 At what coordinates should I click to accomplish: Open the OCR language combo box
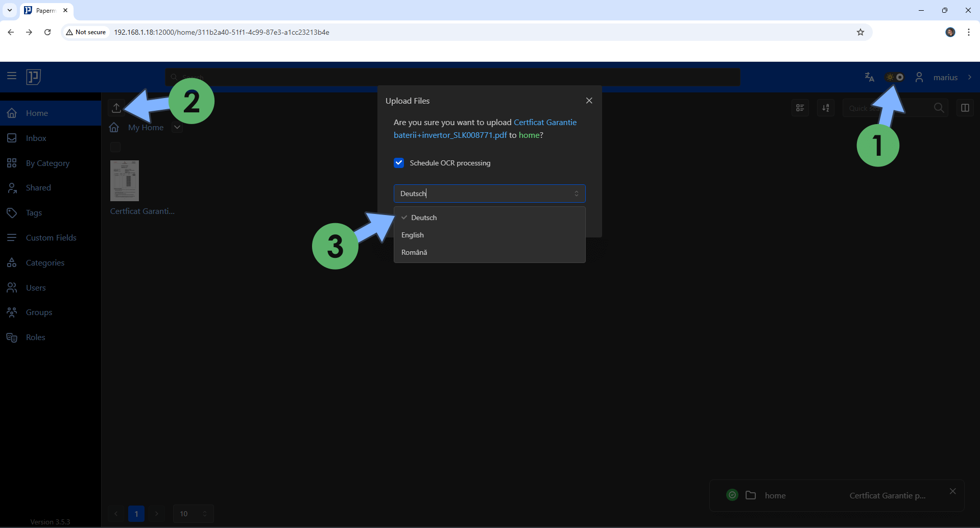[x=489, y=194]
